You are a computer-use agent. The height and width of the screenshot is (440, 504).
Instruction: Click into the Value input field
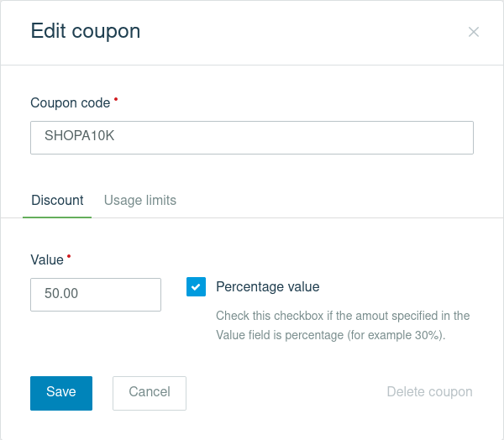tap(96, 295)
